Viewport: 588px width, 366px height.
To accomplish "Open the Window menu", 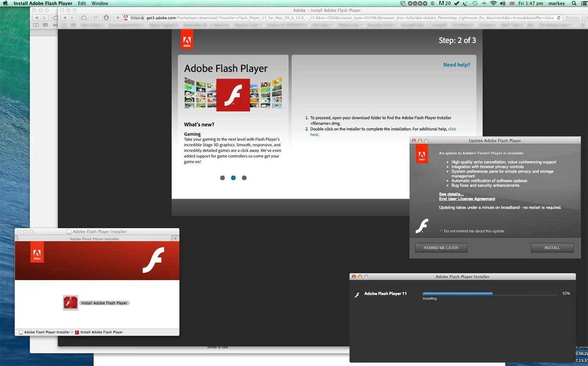I will coord(100,3).
